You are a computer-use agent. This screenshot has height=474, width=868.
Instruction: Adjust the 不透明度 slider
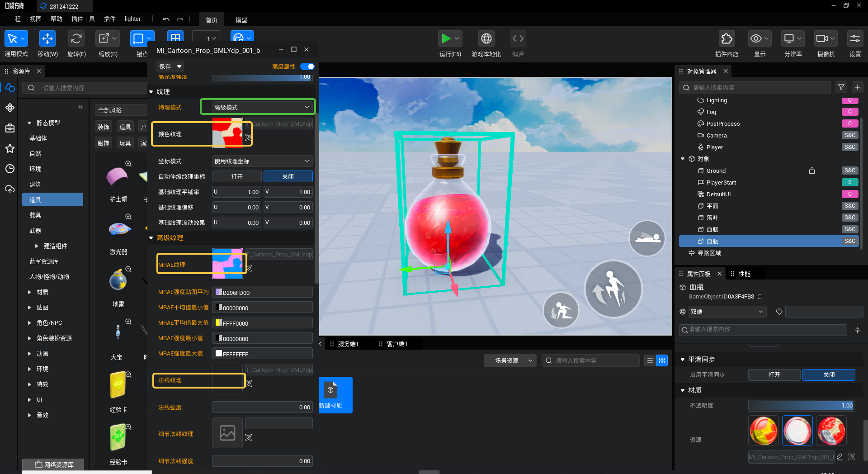tap(802, 406)
